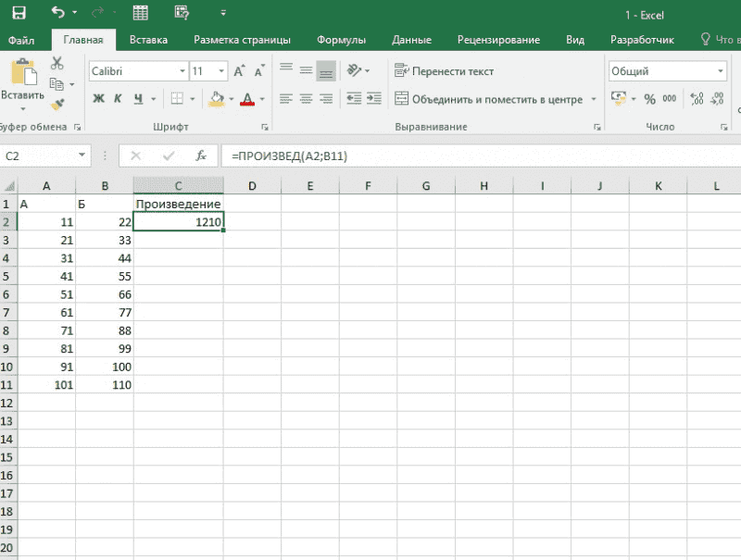The height and width of the screenshot is (560, 741).
Task: Toggle Перенести текст wrap text
Action: [x=445, y=71]
